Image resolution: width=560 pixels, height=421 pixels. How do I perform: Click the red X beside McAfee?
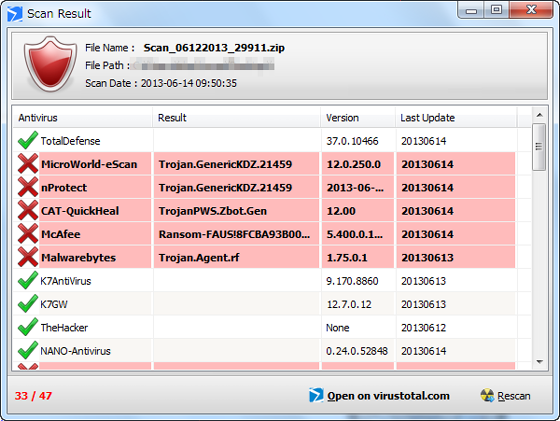click(x=28, y=234)
